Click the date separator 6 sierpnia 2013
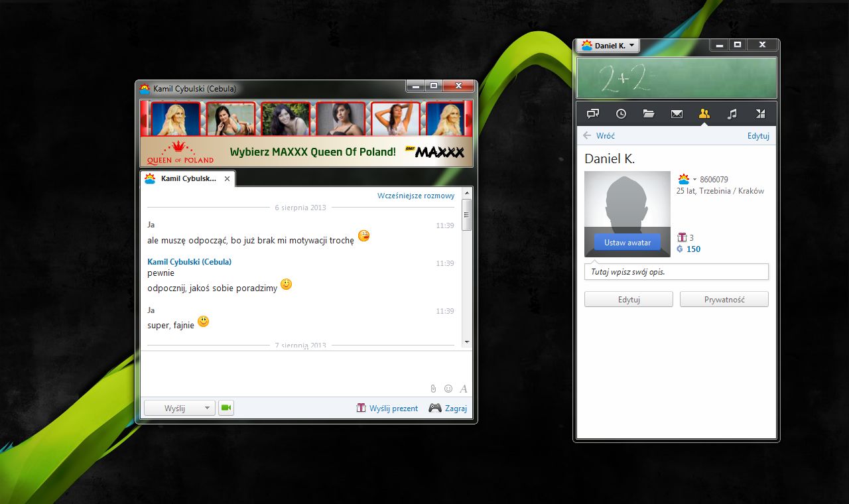The width and height of the screenshot is (849, 504). (300, 208)
